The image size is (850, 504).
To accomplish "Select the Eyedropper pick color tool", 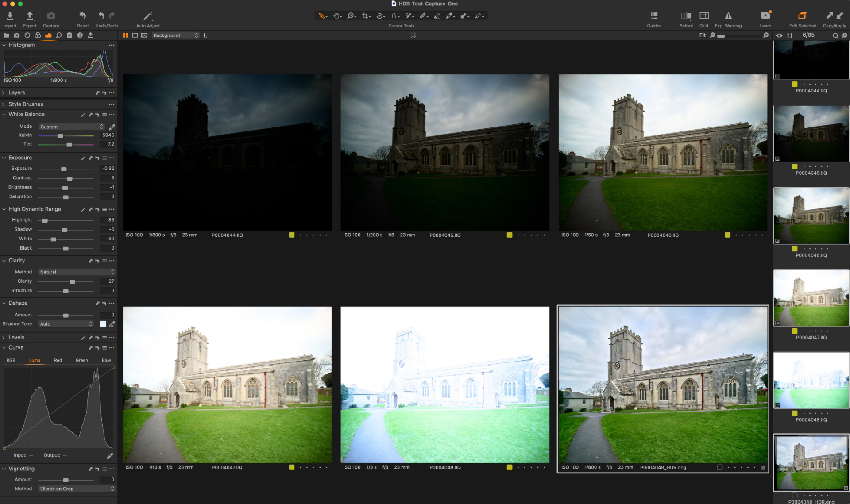I will point(450,15).
